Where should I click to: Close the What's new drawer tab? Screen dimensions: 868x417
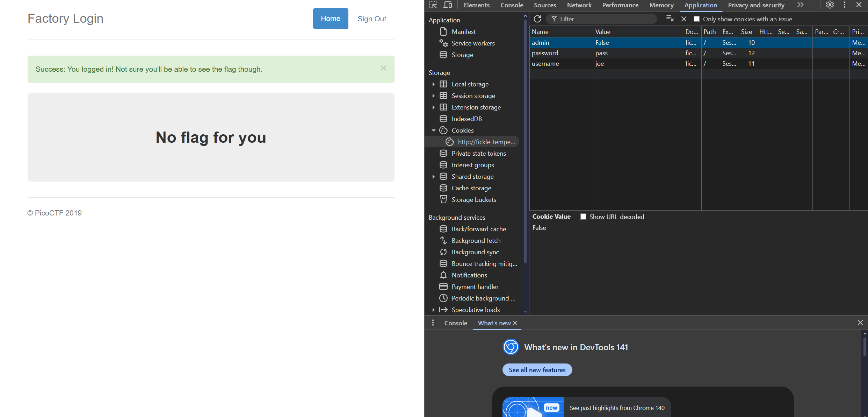(x=515, y=323)
